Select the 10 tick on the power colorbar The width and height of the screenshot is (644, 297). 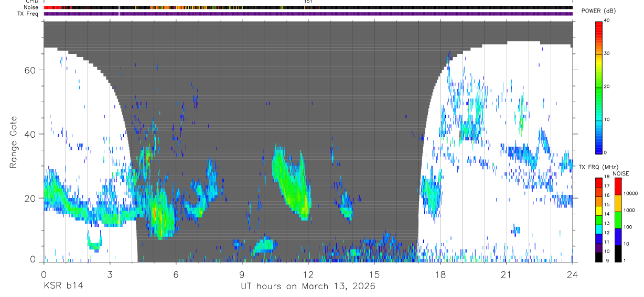coord(607,119)
